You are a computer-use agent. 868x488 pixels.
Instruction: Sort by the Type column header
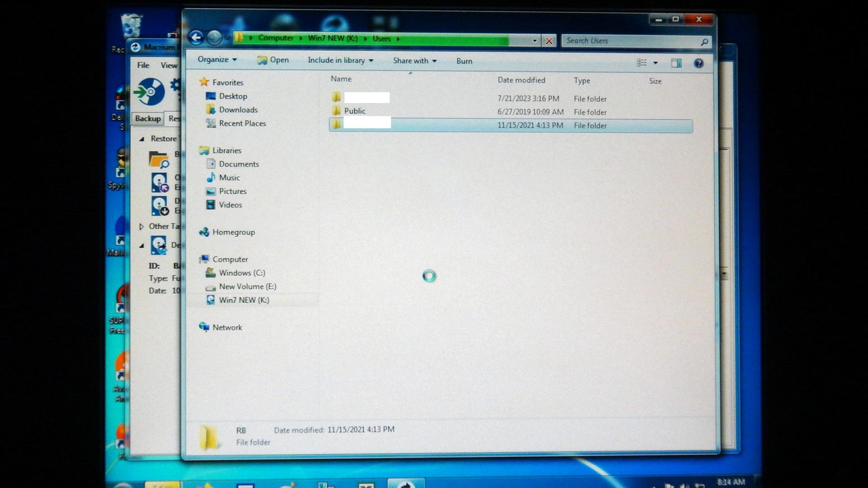point(582,81)
